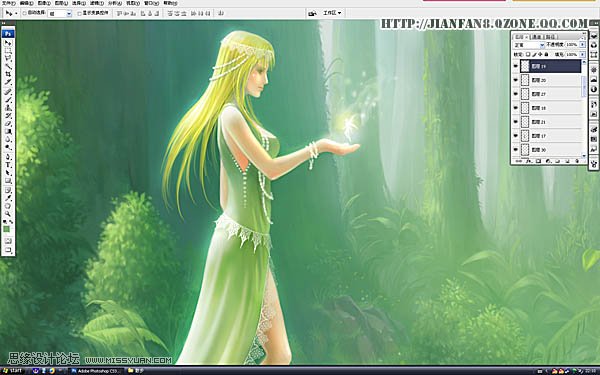600x375 pixels.
Task: Click thumbnail of layer 图层 21
Action: (x=525, y=122)
